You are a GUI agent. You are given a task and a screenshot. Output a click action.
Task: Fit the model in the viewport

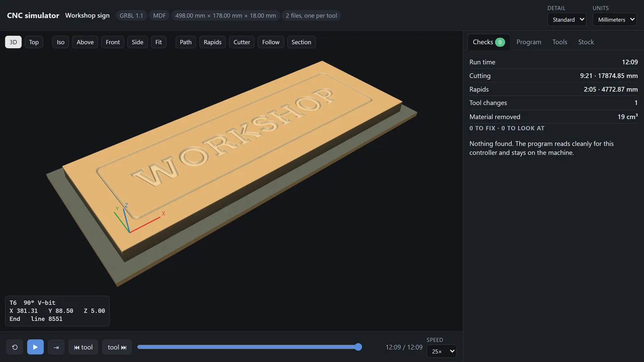(x=159, y=42)
